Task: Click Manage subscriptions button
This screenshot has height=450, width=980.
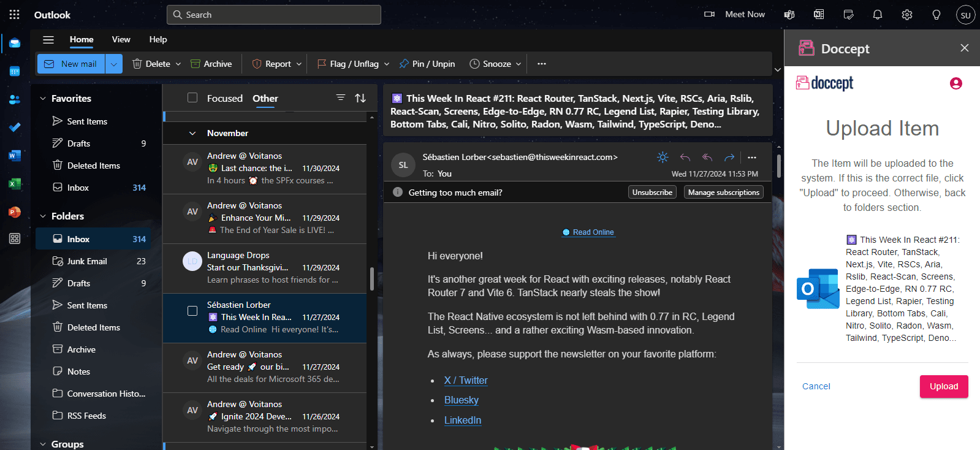Action: coord(724,192)
